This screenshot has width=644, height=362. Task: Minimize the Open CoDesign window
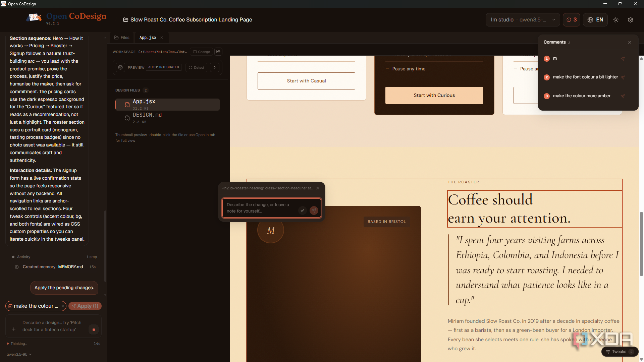click(x=605, y=4)
